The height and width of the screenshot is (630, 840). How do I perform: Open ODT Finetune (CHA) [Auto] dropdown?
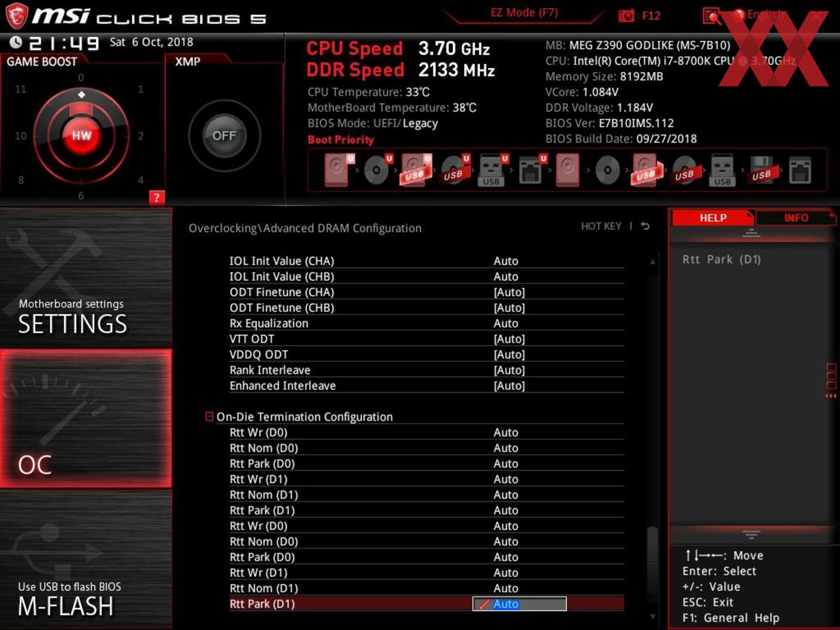tap(509, 292)
